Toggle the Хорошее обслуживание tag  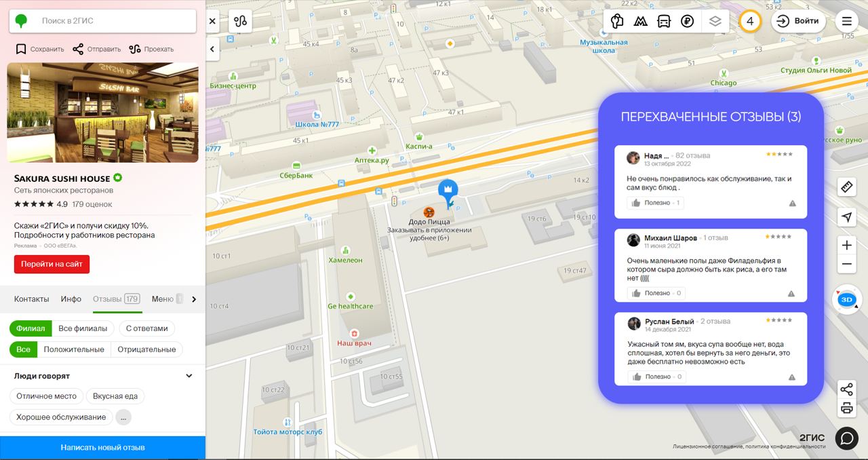click(x=61, y=417)
